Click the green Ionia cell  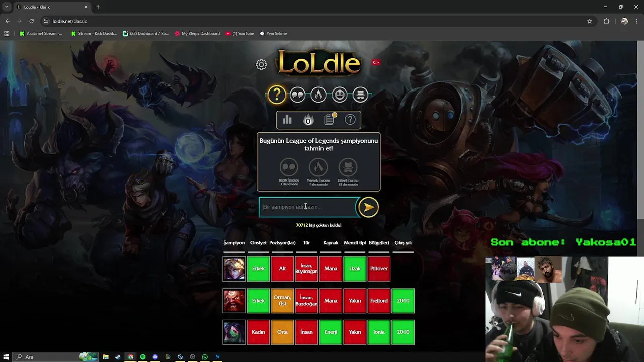point(379,332)
